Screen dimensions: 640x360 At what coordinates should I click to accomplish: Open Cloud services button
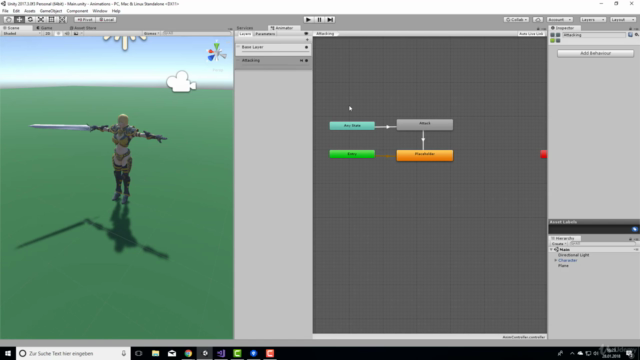coord(538,20)
